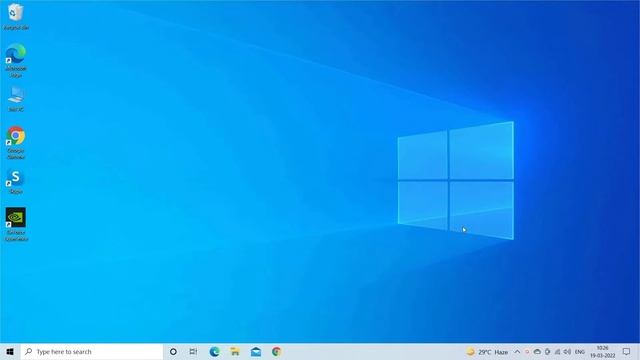Show hidden system tray icons

pyautogui.click(x=517, y=352)
